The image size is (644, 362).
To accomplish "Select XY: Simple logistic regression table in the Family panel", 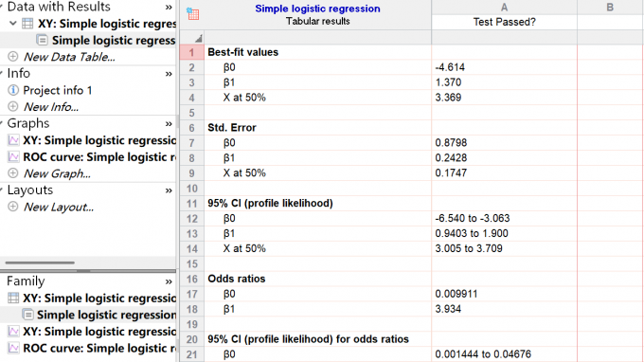I will click(x=99, y=299).
